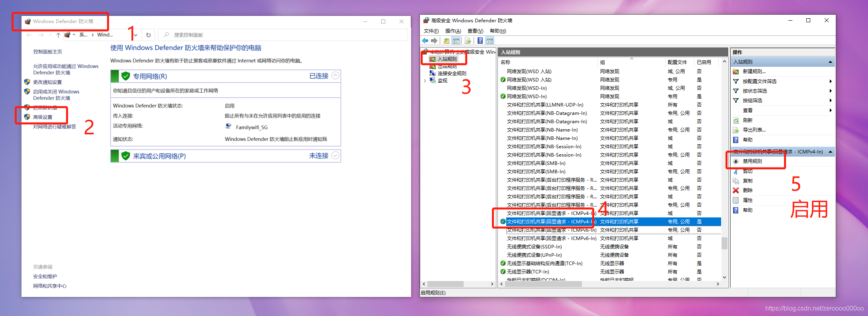The image size is (868, 316).
Task: Click the Export list (导出列表) icon in the Actions pane
Action: coord(736,130)
